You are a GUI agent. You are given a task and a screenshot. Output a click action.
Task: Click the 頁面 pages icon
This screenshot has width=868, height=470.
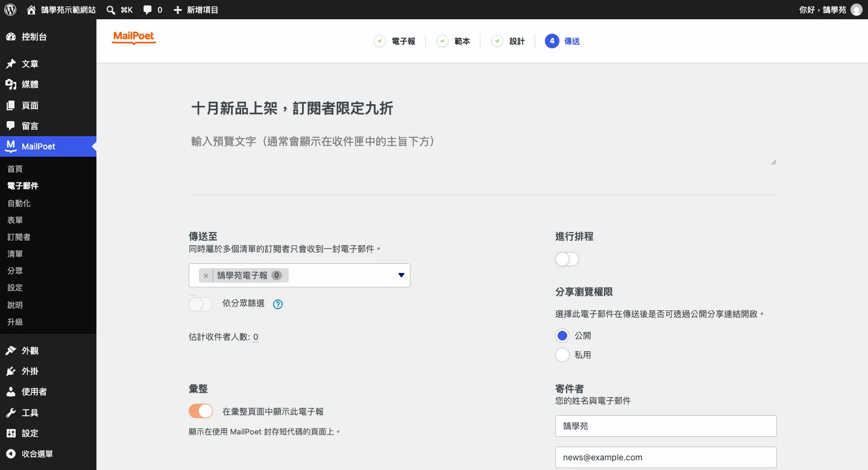tap(11, 105)
